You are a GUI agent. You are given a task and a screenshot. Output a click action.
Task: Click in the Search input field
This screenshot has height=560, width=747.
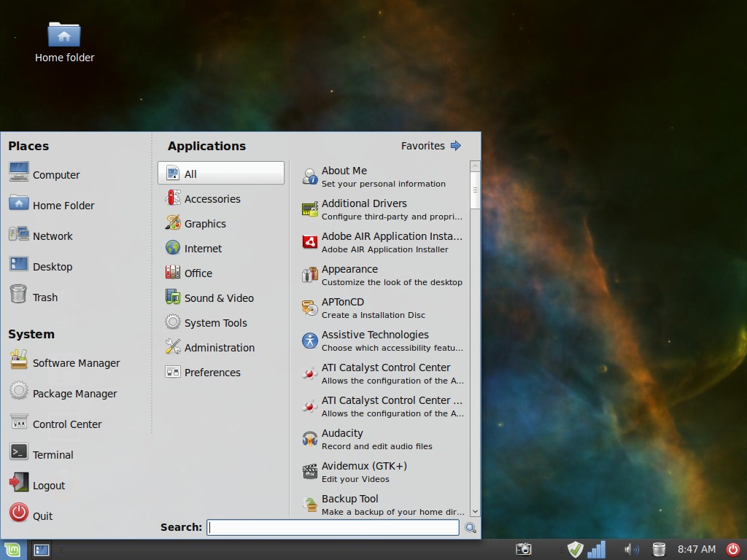click(x=333, y=527)
